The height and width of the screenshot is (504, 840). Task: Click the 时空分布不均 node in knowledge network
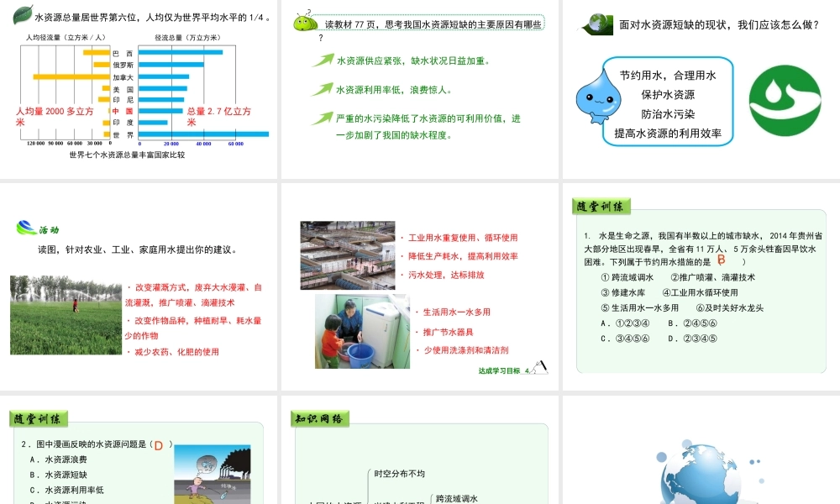399,474
